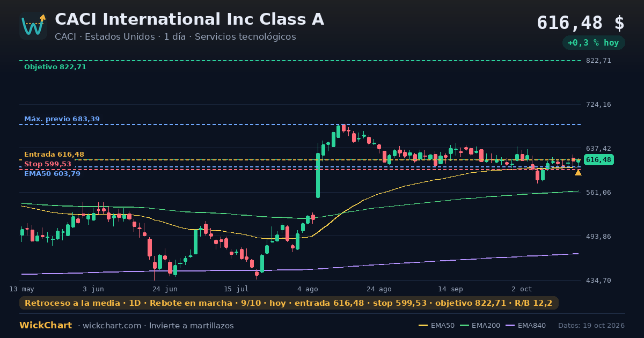Click the 561,06 axis value
Image resolution: width=644 pixels, height=338 pixels.
pyautogui.click(x=599, y=193)
